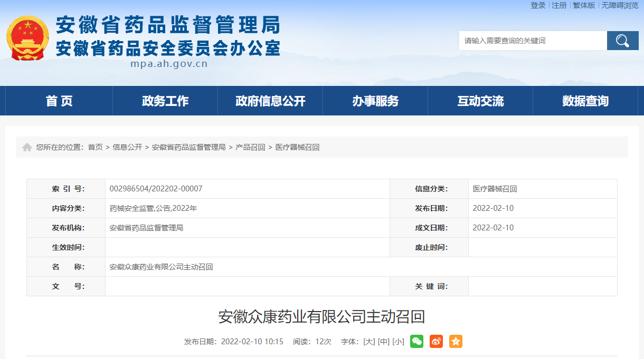
Task: Share article via Weibo icon
Action: (x=436, y=342)
